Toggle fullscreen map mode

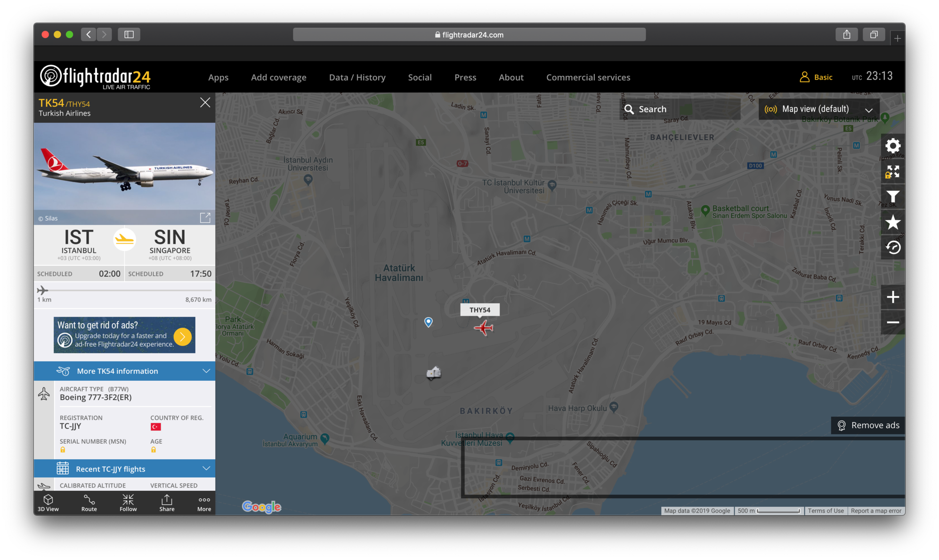(x=892, y=172)
